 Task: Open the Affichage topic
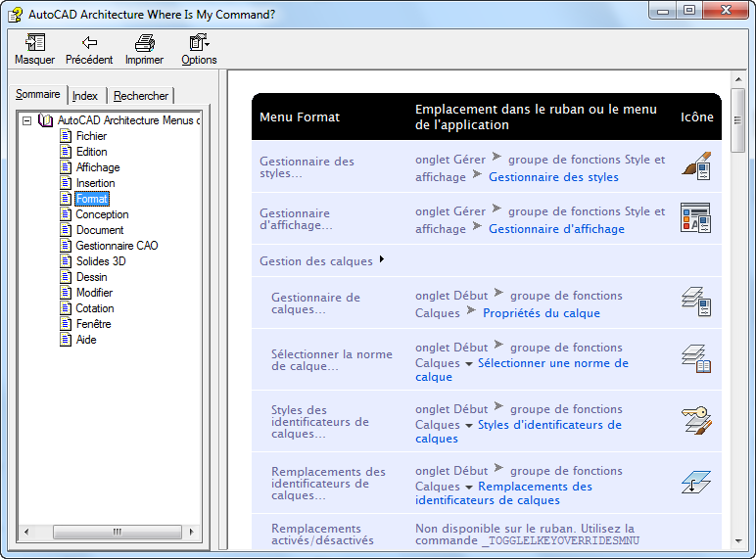pyautogui.click(x=98, y=167)
